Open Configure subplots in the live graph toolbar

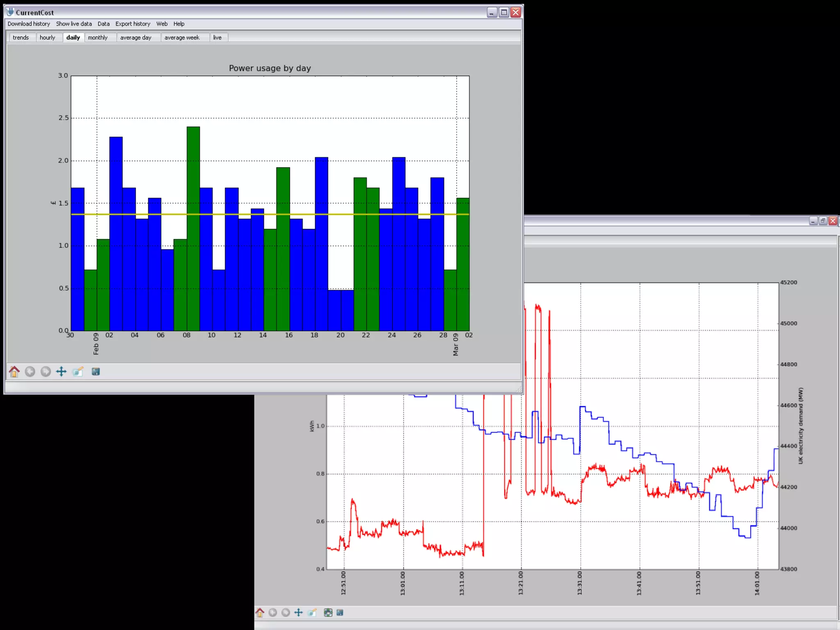pos(328,612)
